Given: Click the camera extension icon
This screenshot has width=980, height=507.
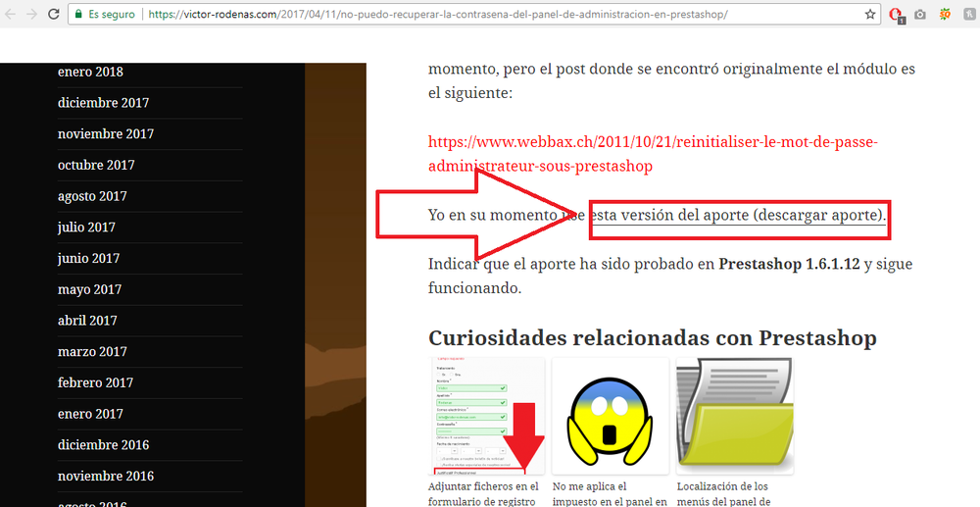Looking at the screenshot, I should pyautogui.click(x=920, y=14).
